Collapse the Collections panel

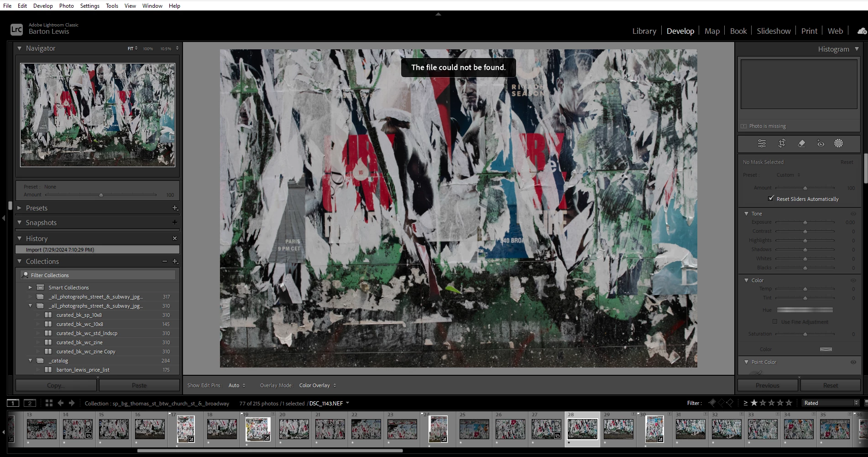point(20,261)
